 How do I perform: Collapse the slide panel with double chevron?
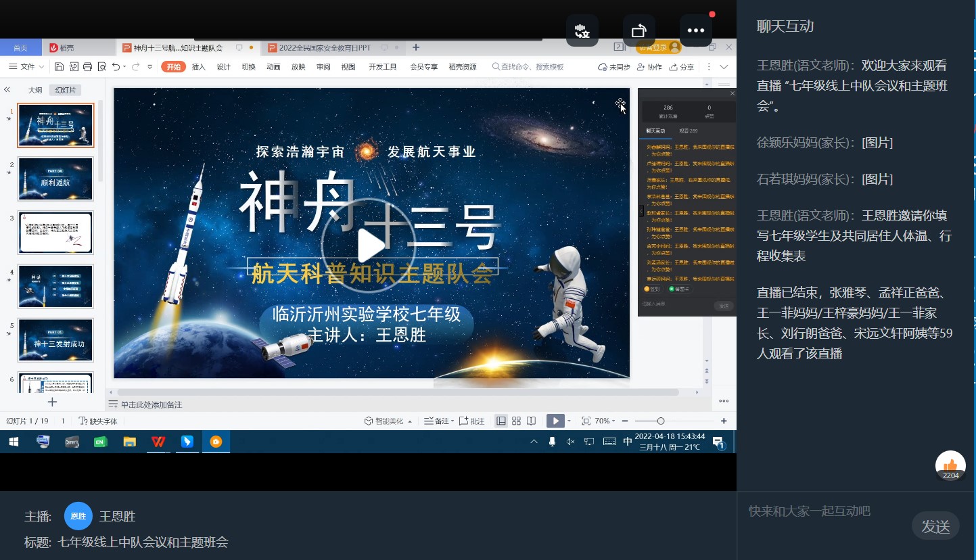click(7, 90)
